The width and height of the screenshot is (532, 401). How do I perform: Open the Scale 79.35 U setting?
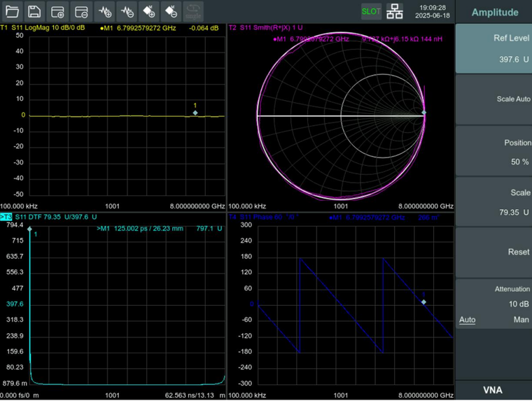tap(493, 202)
